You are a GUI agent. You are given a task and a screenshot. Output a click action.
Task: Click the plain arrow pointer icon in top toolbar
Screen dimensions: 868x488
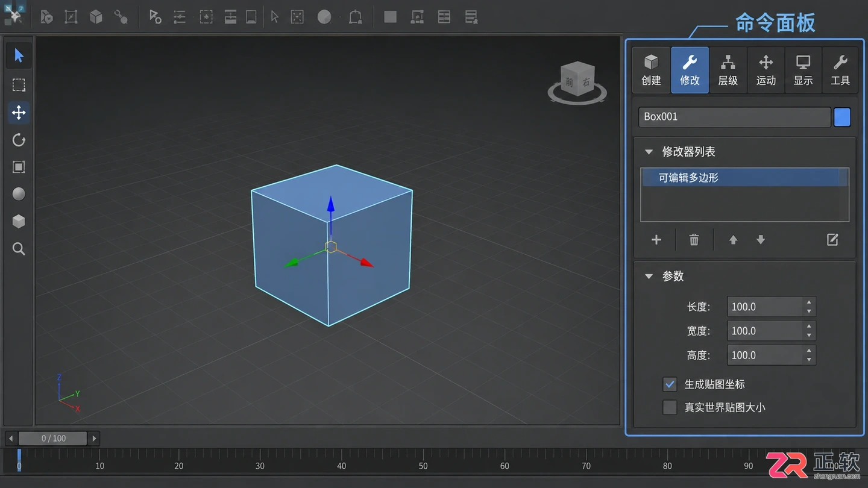(x=275, y=17)
